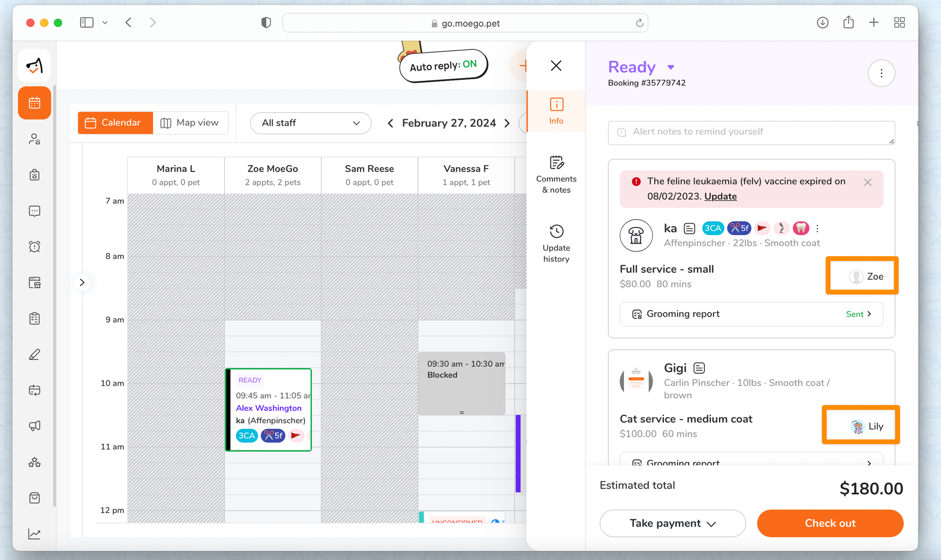Open the messages icon in left sidebar
Viewport: 941px width, 560px height.
pos(34,211)
